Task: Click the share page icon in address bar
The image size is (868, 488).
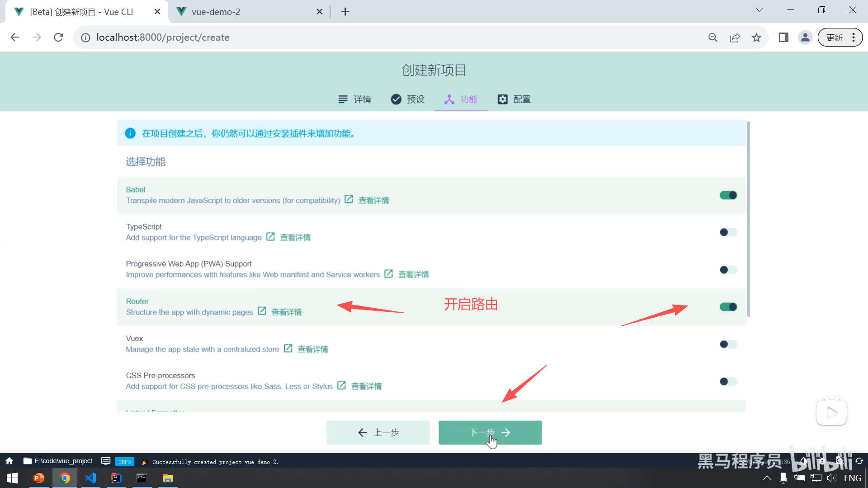Action: 735,38
